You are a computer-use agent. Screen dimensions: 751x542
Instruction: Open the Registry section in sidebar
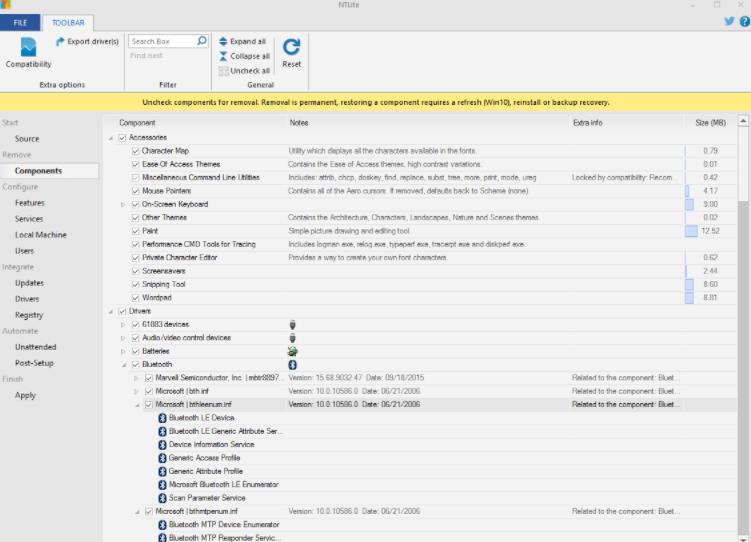[29, 315]
